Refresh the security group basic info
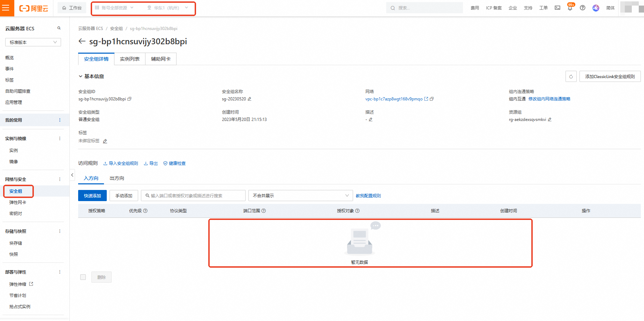Viewport: 644px width, 321px height. point(571,76)
